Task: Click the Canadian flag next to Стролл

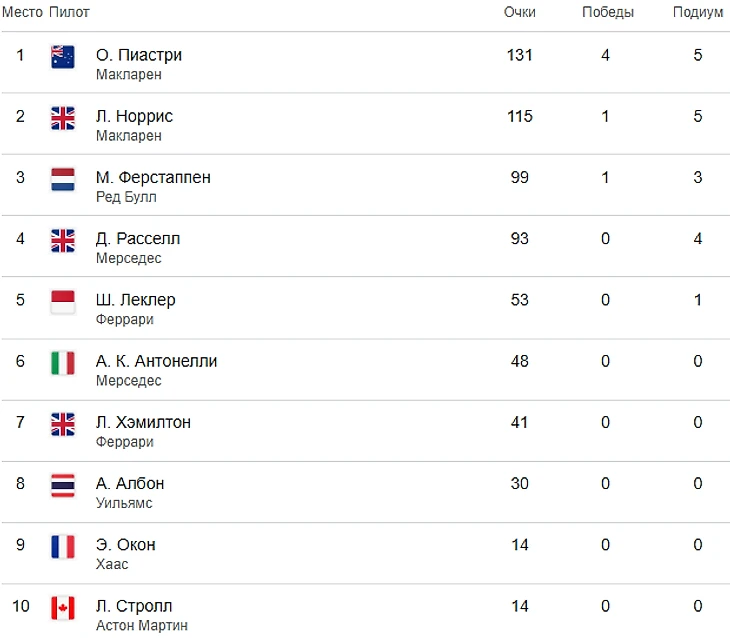Action: 63,608
